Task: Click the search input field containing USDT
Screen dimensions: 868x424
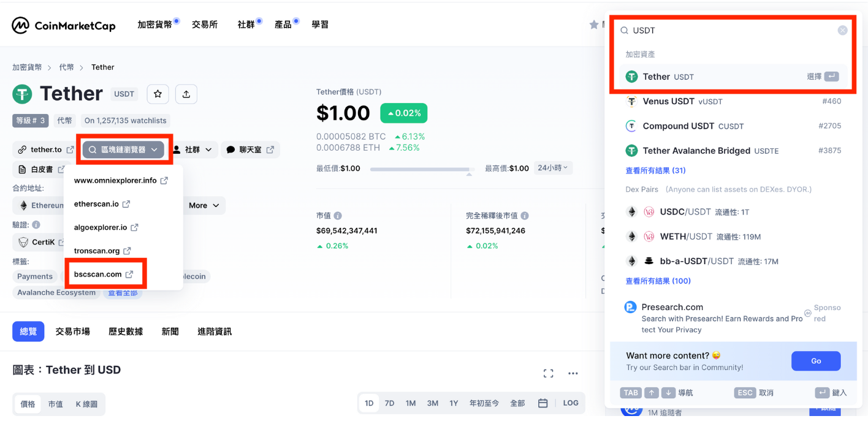Action: [733, 31]
